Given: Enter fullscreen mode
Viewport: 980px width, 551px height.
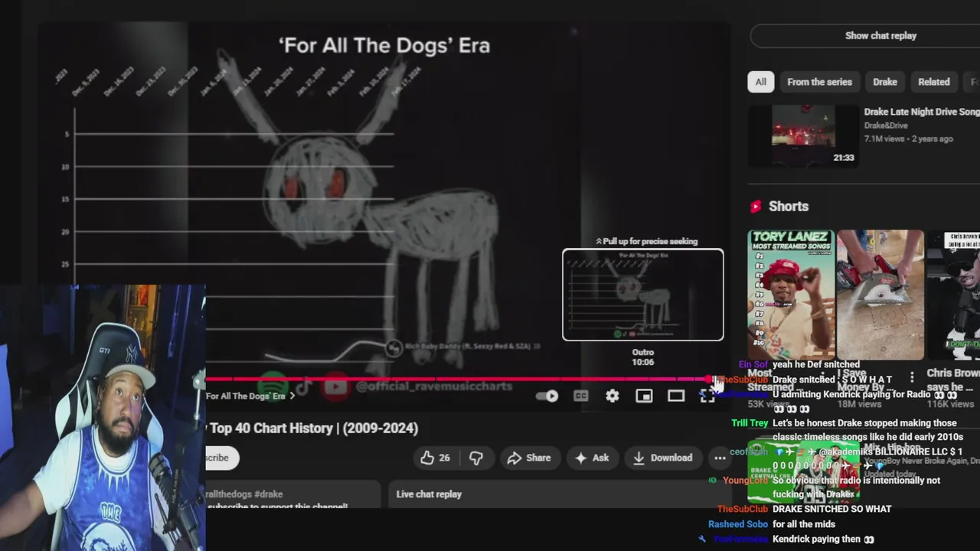Looking at the screenshot, I should pyautogui.click(x=707, y=396).
